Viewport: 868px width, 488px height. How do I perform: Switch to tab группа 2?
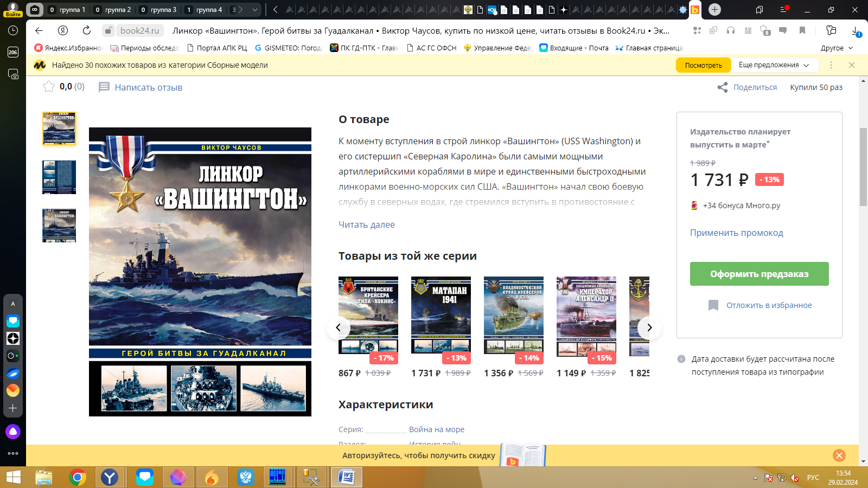(113, 10)
